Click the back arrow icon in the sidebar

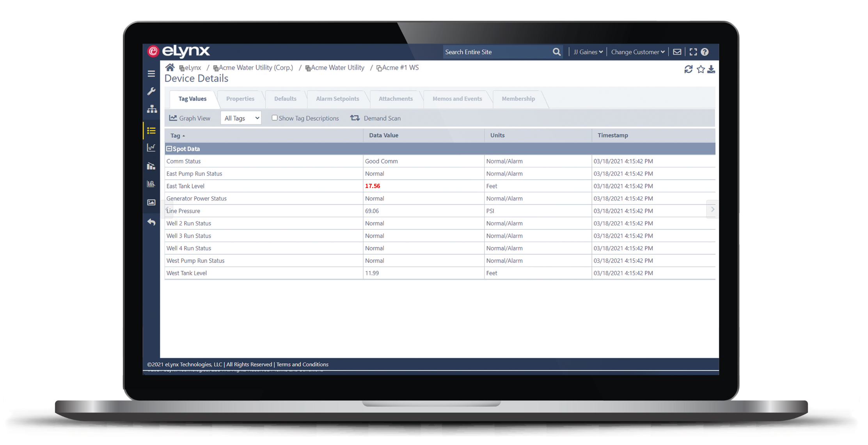(151, 222)
